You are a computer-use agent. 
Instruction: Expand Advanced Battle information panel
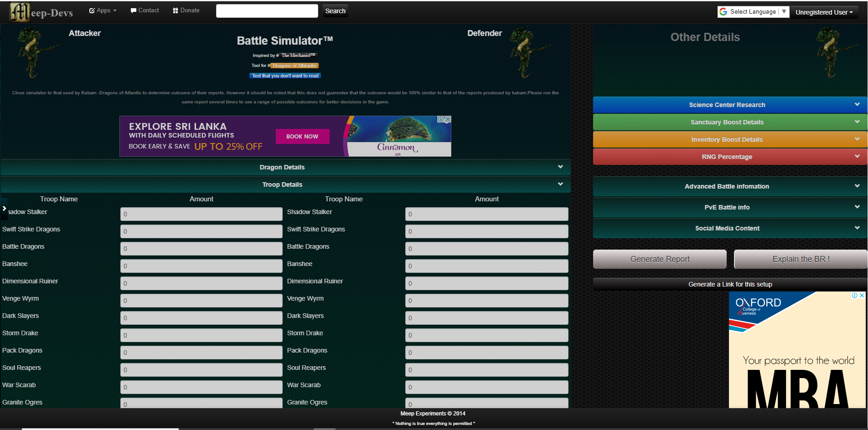pos(730,186)
